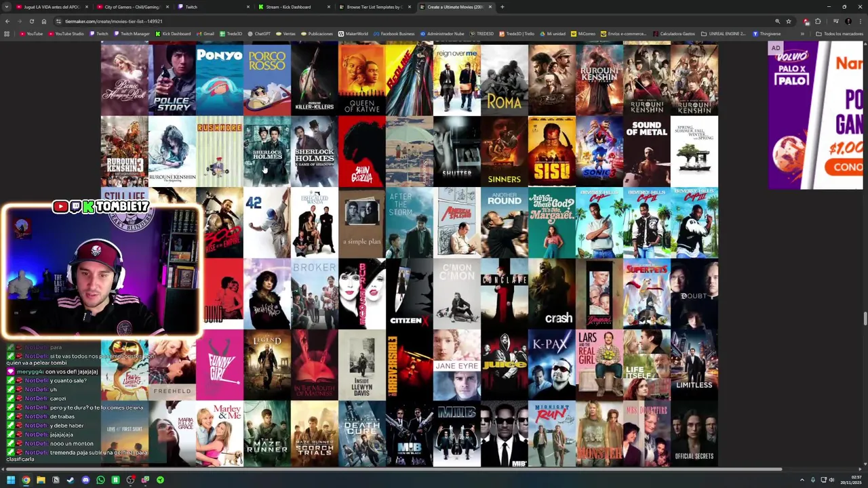Viewport: 868px width, 488px height.
Task: Open Steam from the taskbar
Action: [71, 480]
